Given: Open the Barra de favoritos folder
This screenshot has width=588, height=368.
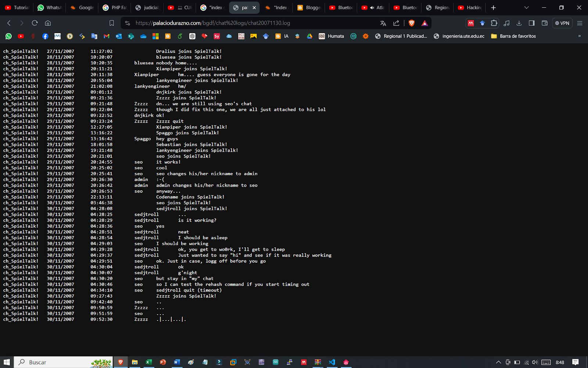Looking at the screenshot, I should [x=513, y=36].
